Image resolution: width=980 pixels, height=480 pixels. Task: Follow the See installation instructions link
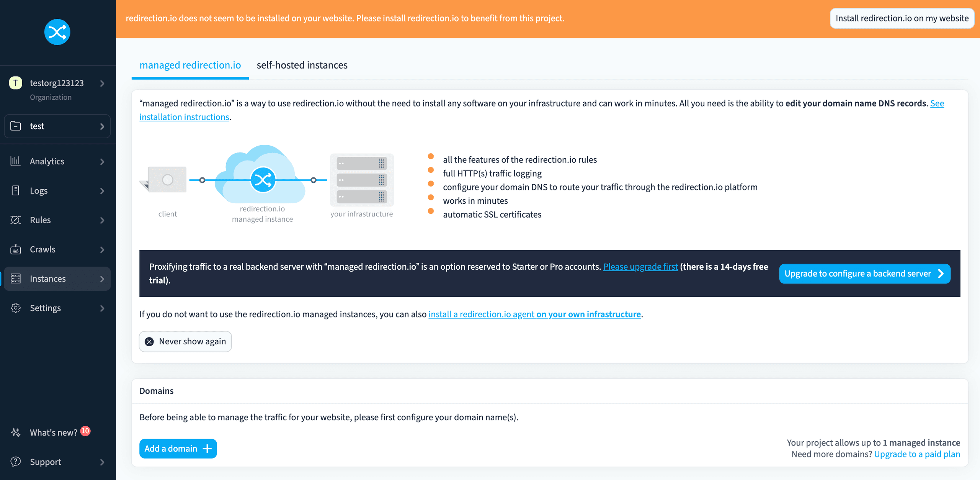pos(184,117)
